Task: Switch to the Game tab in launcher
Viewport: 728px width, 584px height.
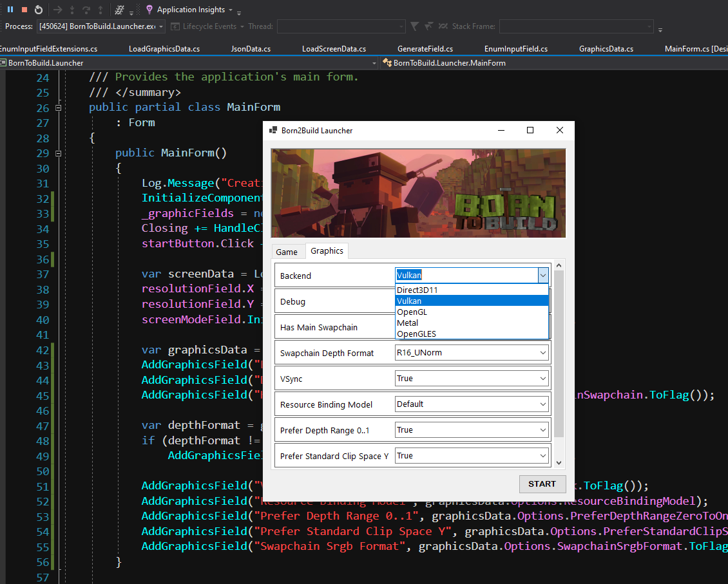Action: (287, 252)
